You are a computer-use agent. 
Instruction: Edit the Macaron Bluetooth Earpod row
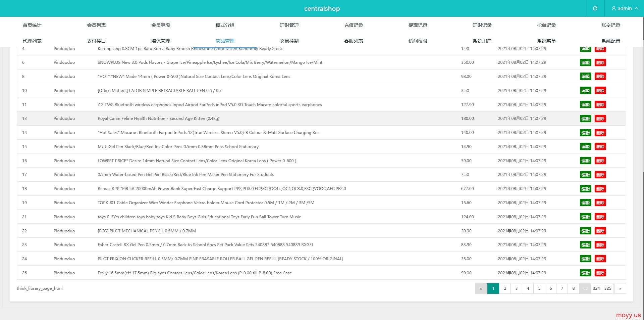(586, 133)
